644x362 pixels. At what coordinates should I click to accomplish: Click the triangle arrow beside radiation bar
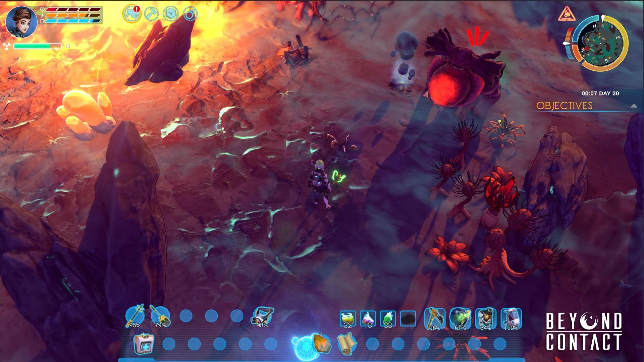click(68, 46)
